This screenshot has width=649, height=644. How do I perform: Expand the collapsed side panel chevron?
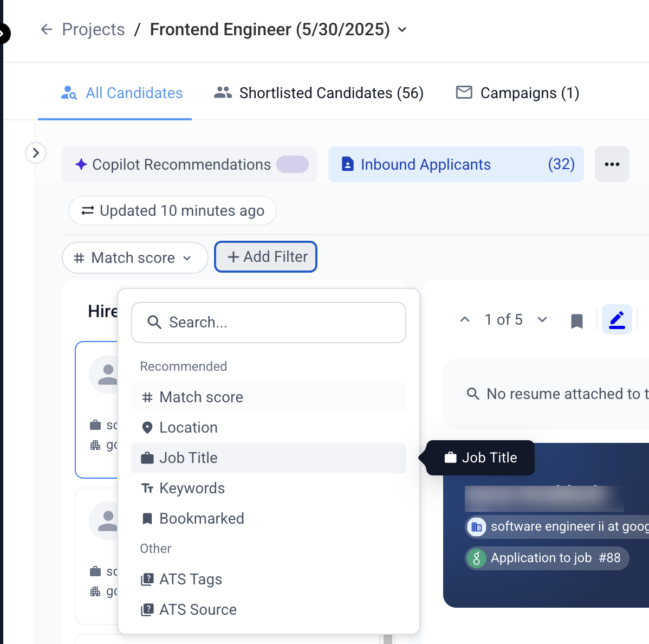pyautogui.click(x=36, y=153)
